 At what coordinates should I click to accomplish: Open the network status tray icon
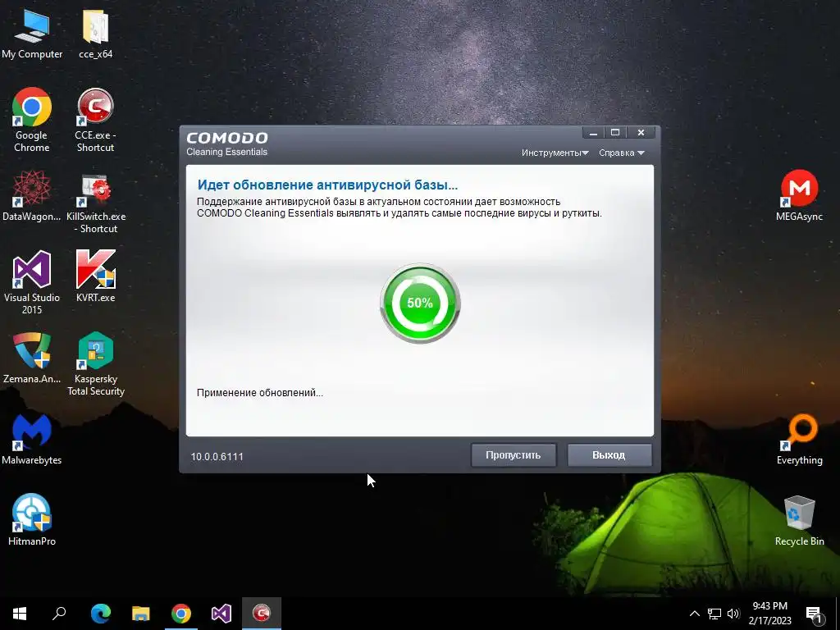point(714,614)
